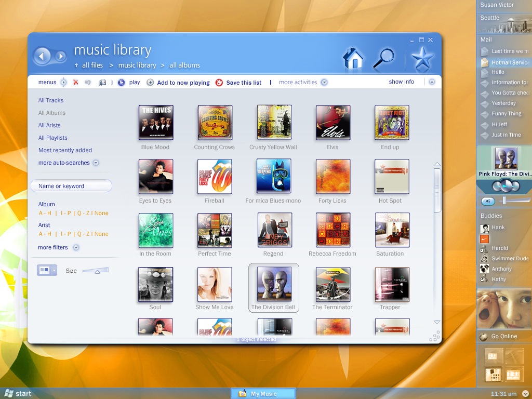Expand more auto-searches
532x399 pixels.
pos(96,163)
